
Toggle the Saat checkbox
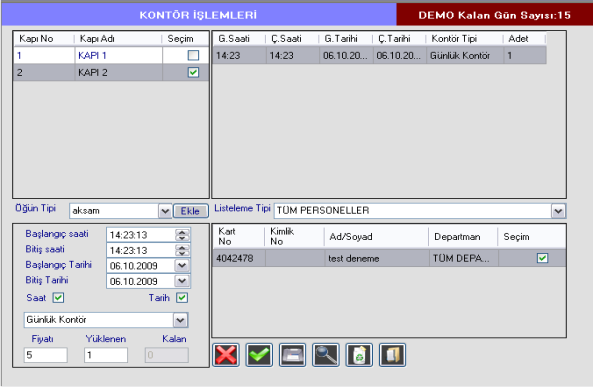pyautogui.click(x=58, y=298)
